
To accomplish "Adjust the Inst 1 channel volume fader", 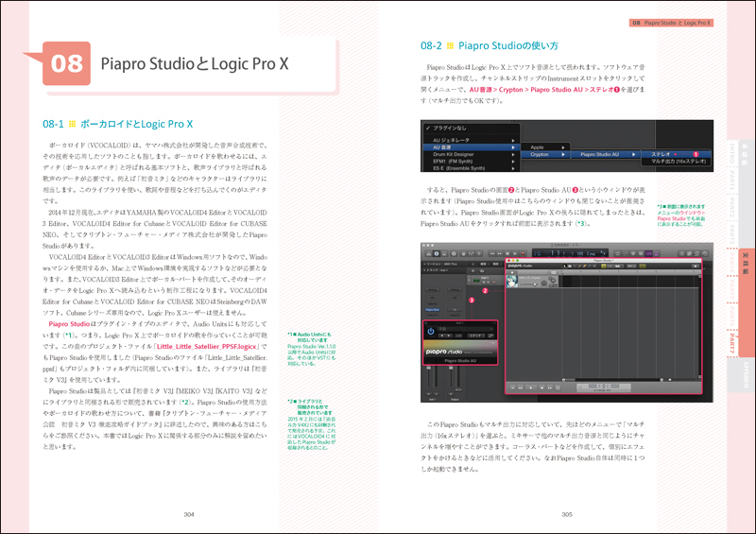I will pos(429,368).
